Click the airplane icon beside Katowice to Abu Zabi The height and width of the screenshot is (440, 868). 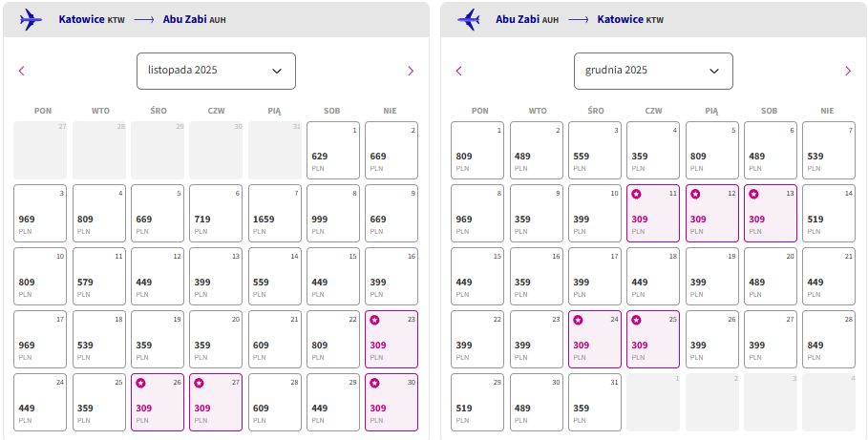tap(31, 19)
